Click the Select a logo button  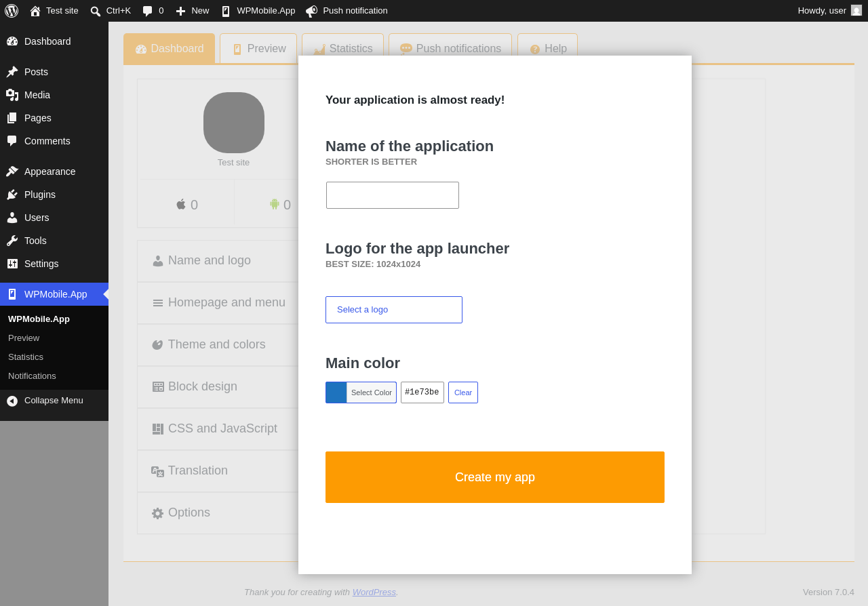394,310
